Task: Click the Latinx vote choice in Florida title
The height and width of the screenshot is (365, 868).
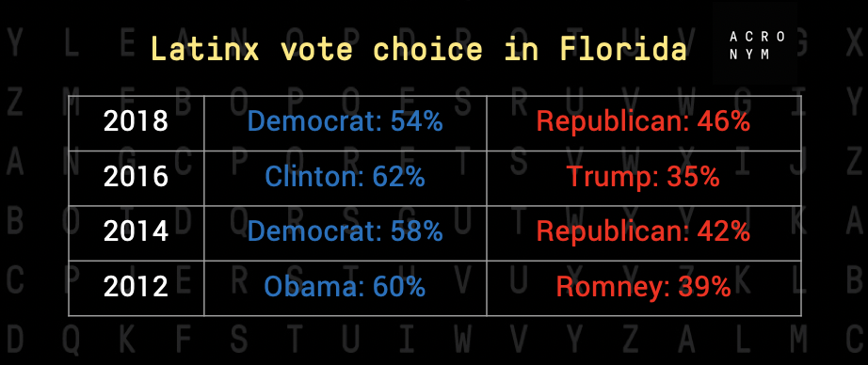Action: (x=419, y=49)
